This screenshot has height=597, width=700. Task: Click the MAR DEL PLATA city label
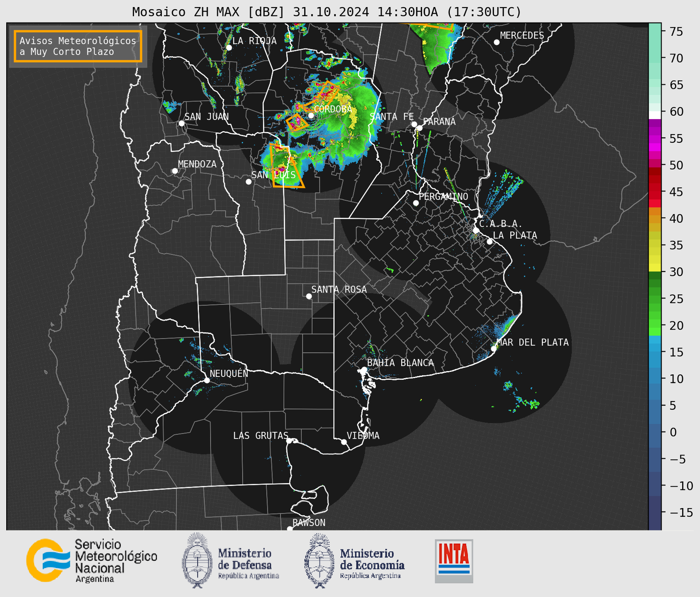coord(533,343)
